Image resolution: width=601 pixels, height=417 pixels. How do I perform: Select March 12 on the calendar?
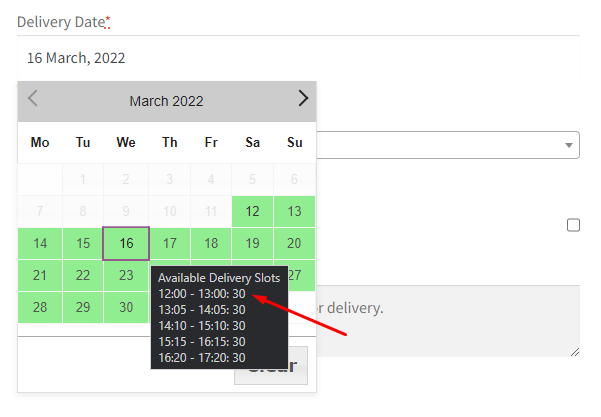click(253, 211)
